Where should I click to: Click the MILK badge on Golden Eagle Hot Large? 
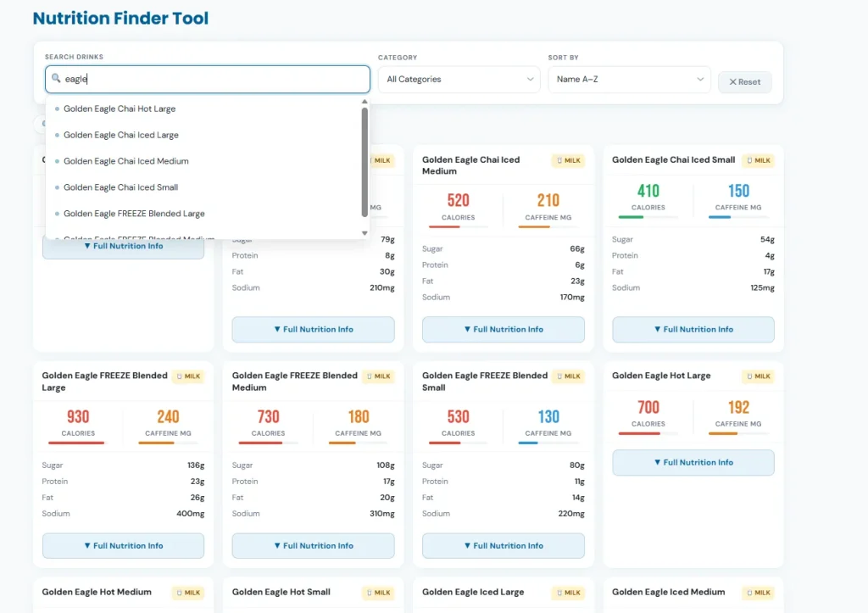coord(758,376)
